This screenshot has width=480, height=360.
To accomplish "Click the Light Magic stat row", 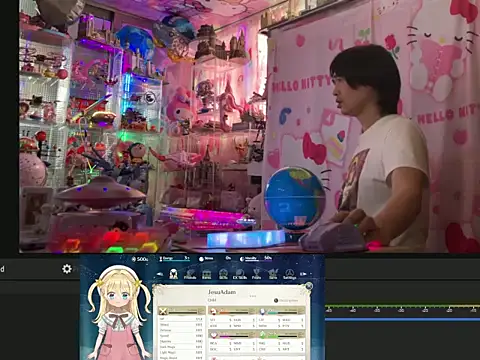I will (181, 352).
